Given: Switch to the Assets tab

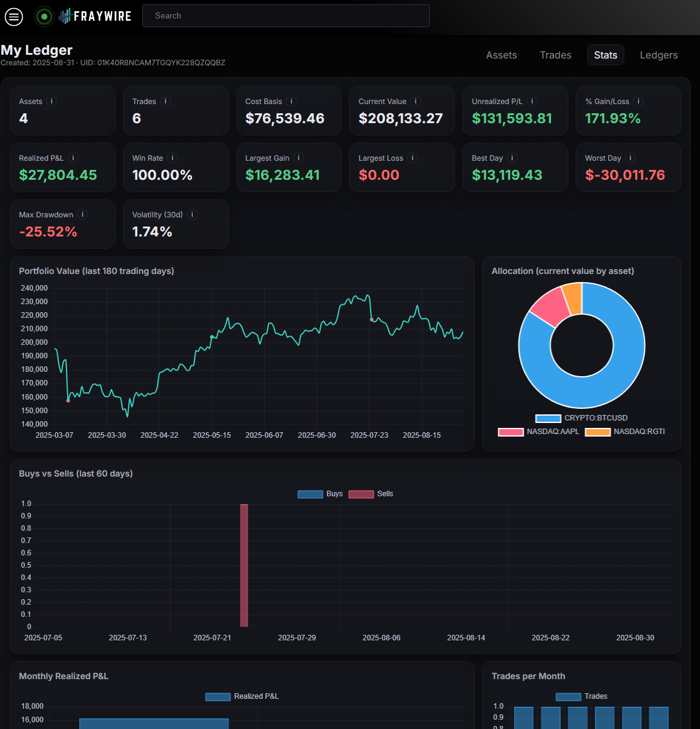Looking at the screenshot, I should (501, 55).
